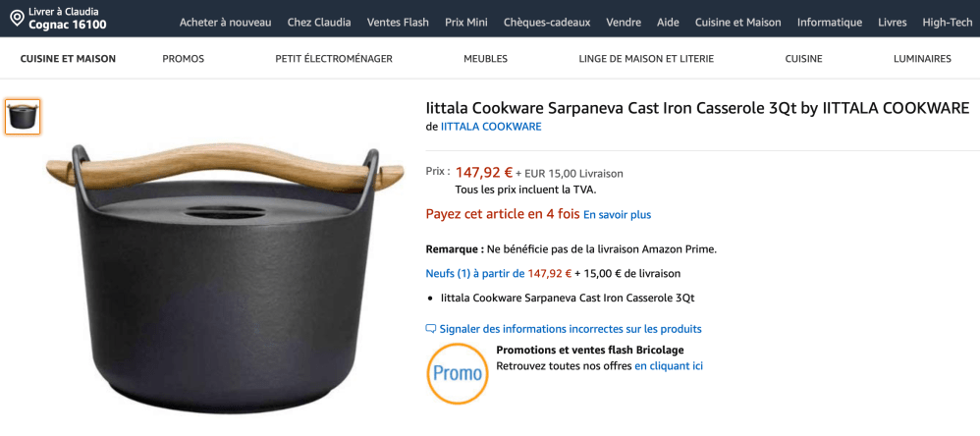Follow the 'en cliquant ici' offers link

coord(669,366)
